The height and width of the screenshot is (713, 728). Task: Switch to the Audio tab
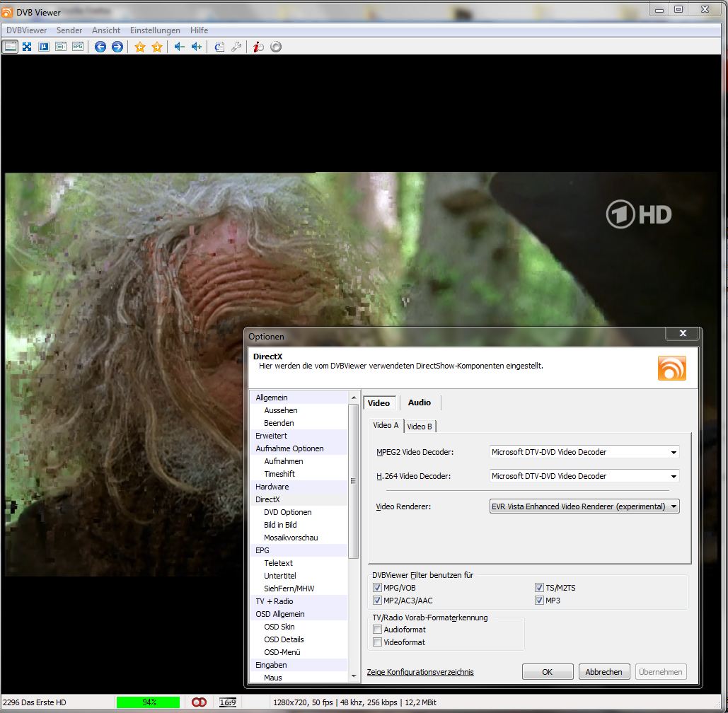(x=419, y=402)
